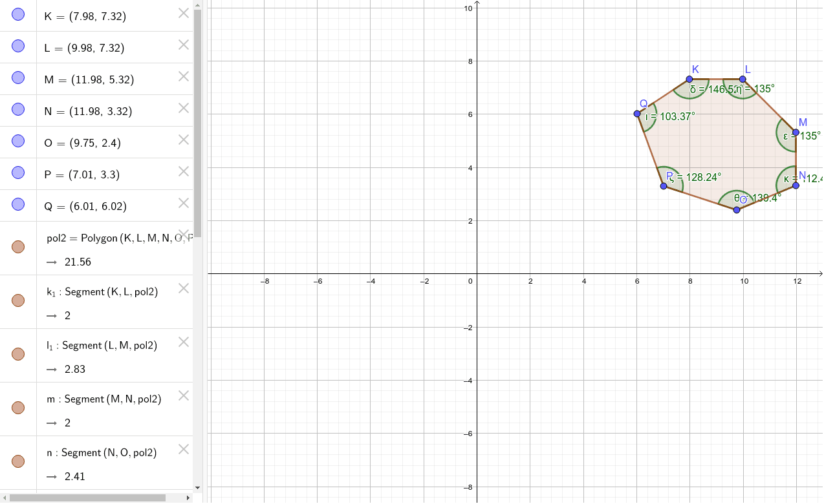Toggle visibility of point K
Image resolution: width=824 pixels, height=504 pixels.
click(x=18, y=15)
